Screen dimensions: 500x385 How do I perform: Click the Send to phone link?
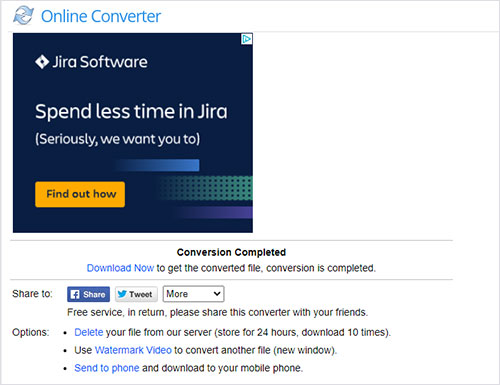pyautogui.click(x=107, y=368)
